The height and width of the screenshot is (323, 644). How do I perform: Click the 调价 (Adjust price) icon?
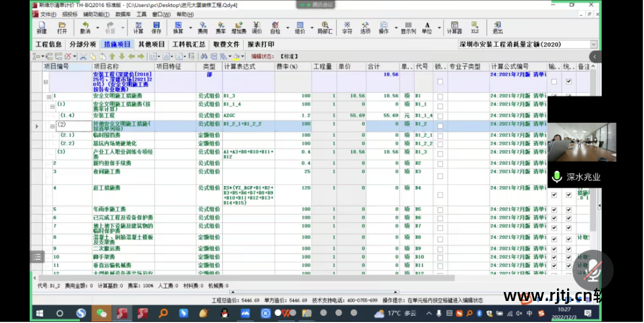(256, 27)
